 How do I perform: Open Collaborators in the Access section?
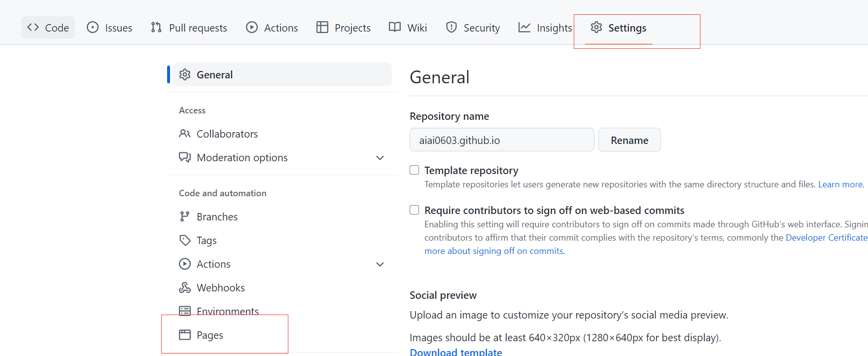(227, 134)
